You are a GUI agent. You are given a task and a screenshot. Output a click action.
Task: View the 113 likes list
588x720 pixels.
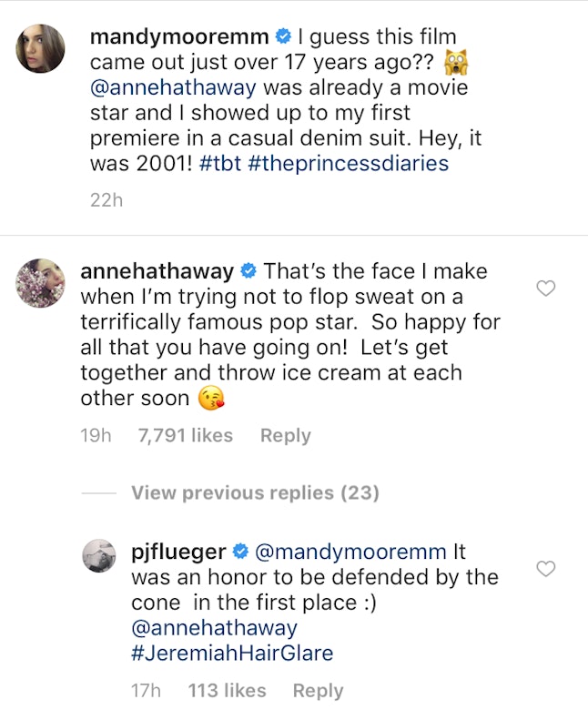(x=227, y=691)
